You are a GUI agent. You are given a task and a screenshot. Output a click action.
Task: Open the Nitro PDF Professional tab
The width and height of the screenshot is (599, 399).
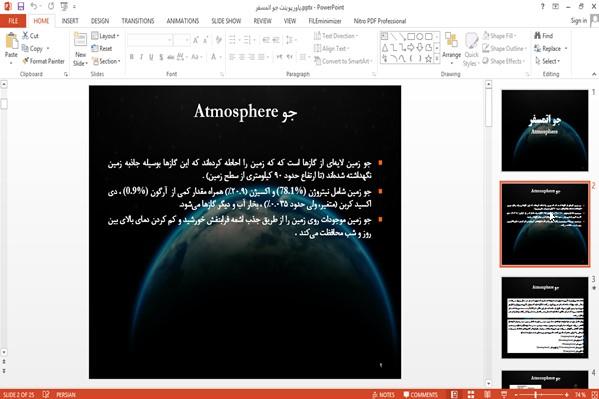tap(379, 21)
